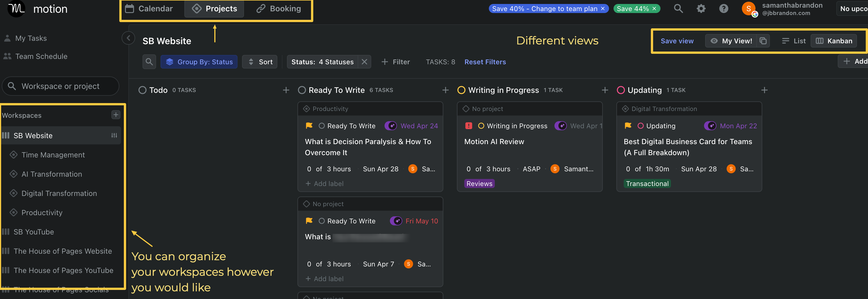Open settings gear icon
Viewport: 868px width, 299px height.
coord(701,9)
